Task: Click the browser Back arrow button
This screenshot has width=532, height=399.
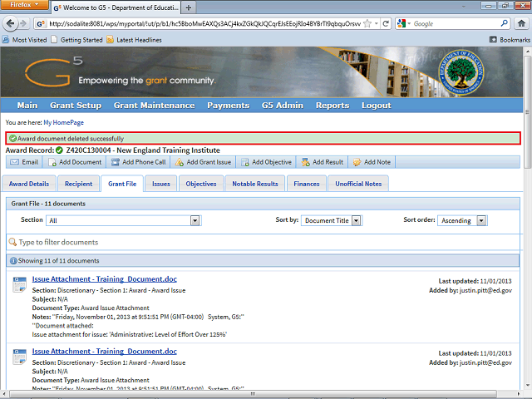Action: (10, 24)
